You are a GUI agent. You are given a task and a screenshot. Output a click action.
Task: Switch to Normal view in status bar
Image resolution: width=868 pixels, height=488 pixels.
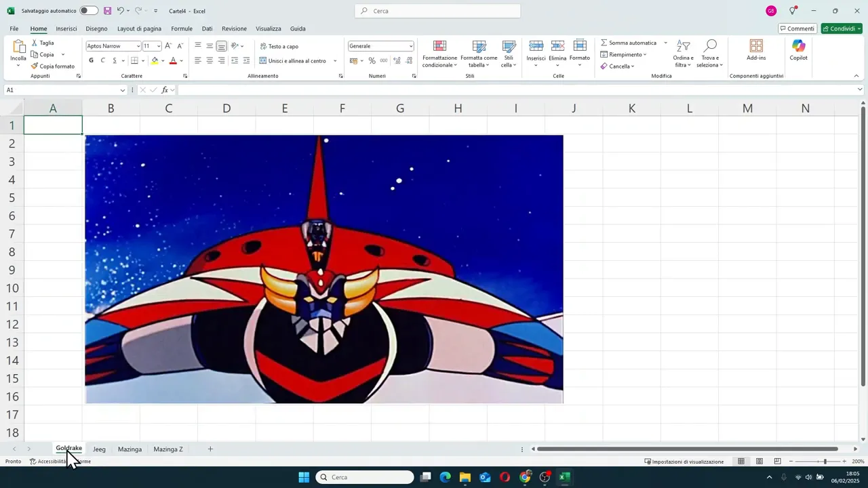741,462
